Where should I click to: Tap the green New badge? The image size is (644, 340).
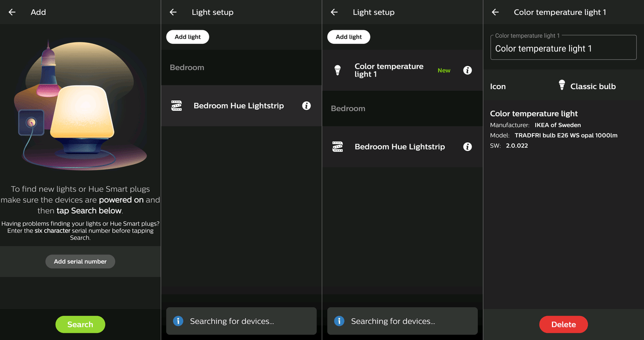(x=444, y=71)
